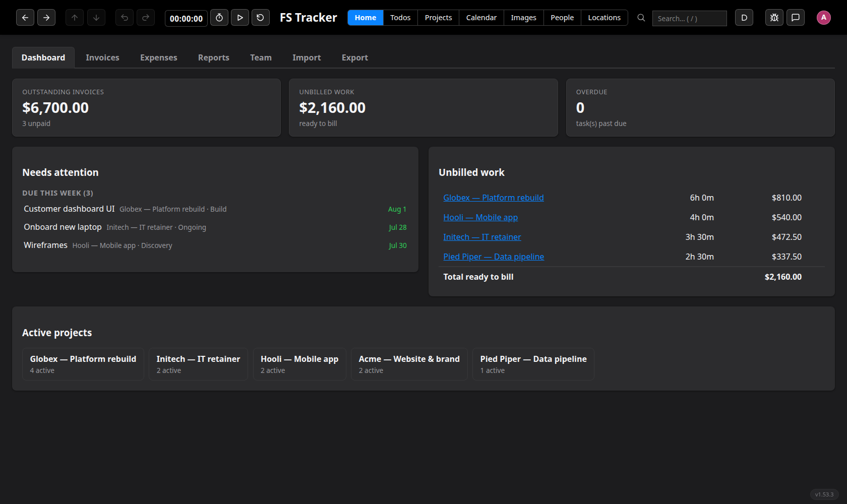Viewport: 847px width, 504px height.
Task: Click the $337.50 amount
Action: pos(786,257)
